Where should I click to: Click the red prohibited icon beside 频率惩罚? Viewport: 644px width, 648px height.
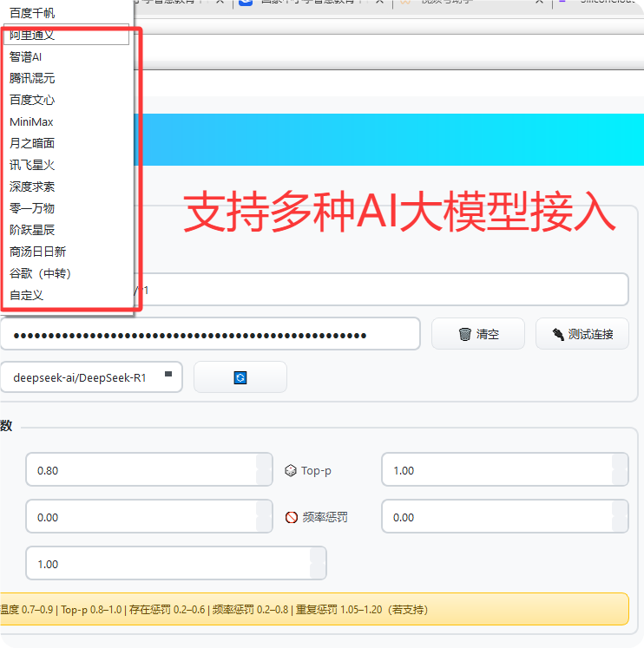[x=292, y=517]
